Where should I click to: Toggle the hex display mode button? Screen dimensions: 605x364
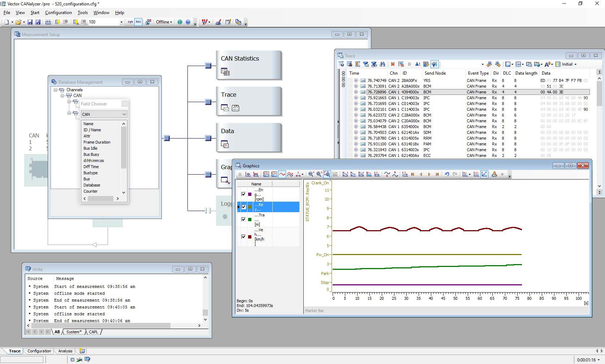tap(138, 22)
